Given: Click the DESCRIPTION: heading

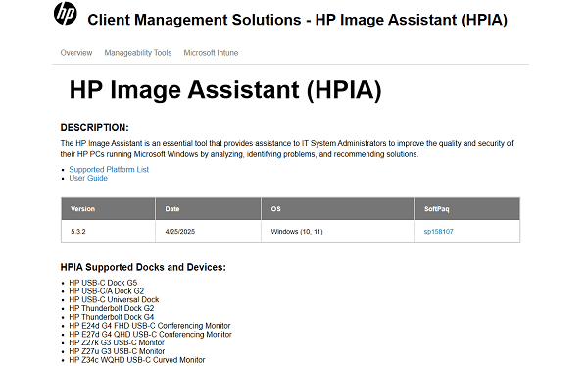Looking at the screenshot, I should coord(94,128).
